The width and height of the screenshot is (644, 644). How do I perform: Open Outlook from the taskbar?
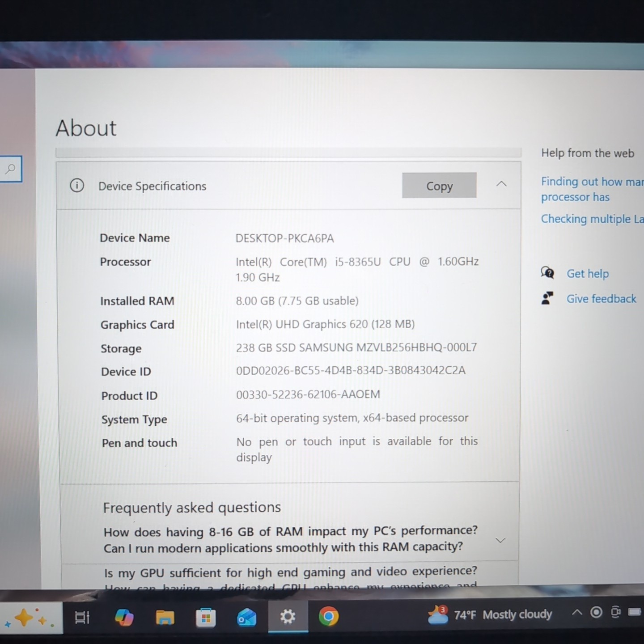246,618
